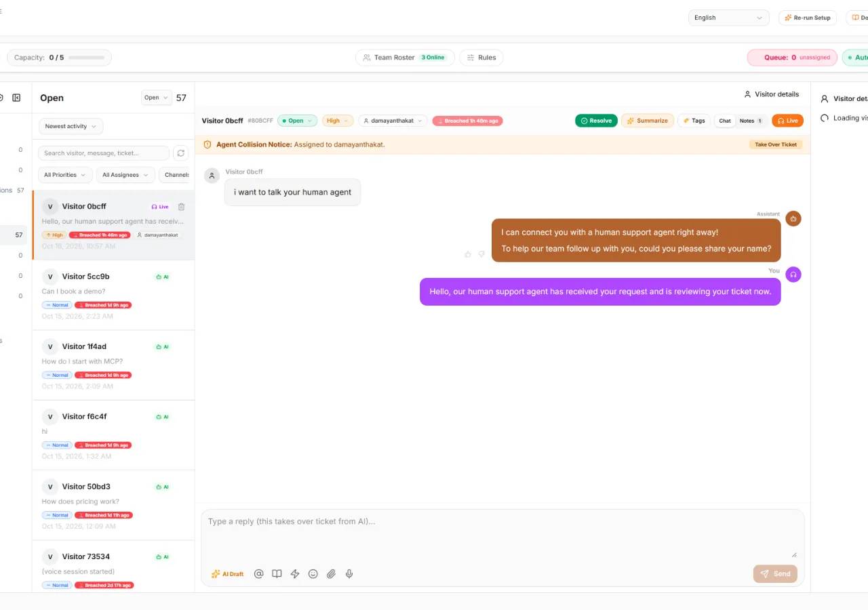Open the All Priorities filter

pos(65,175)
